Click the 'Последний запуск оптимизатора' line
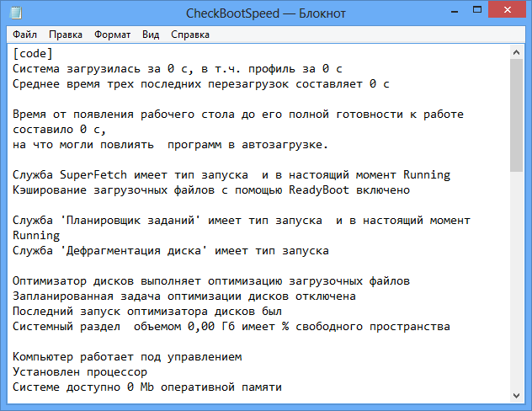Image resolution: width=532 pixels, height=411 pixels. 147,312
